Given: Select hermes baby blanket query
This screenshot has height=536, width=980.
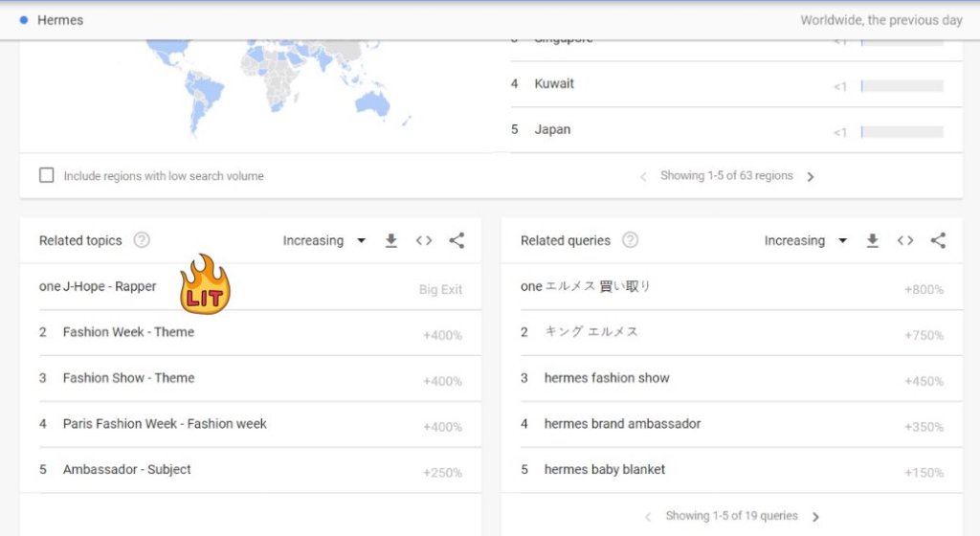Looking at the screenshot, I should click(605, 470).
